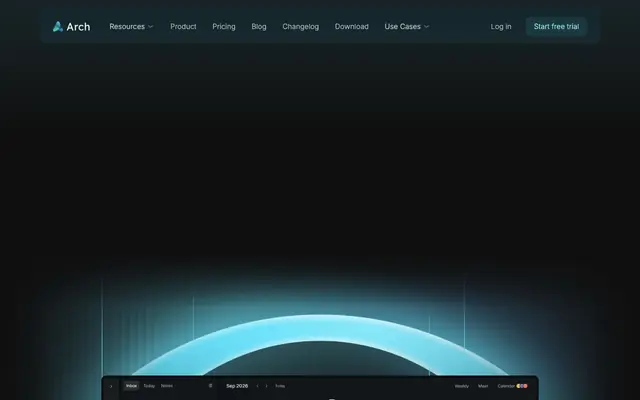The width and height of the screenshot is (640, 400).
Task: Switch to the Notes tab
Action: coord(167,386)
